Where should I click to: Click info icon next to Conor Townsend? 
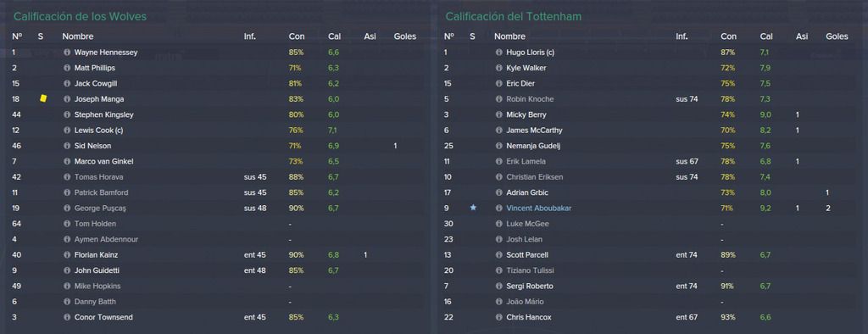coord(67,317)
